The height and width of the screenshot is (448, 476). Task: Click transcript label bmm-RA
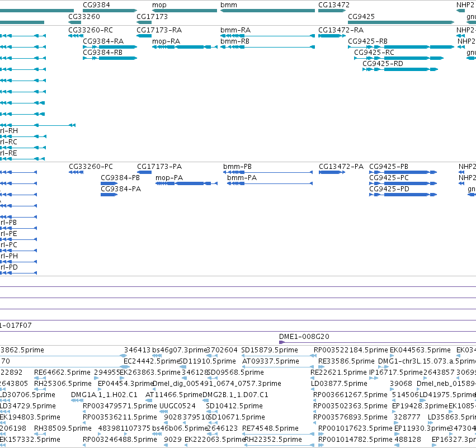coord(235,30)
